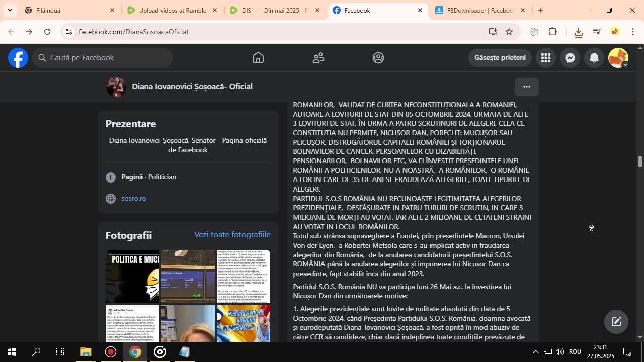Switch to the FBDownloader tab
The image size is (644, 362).
coord(479,10)
